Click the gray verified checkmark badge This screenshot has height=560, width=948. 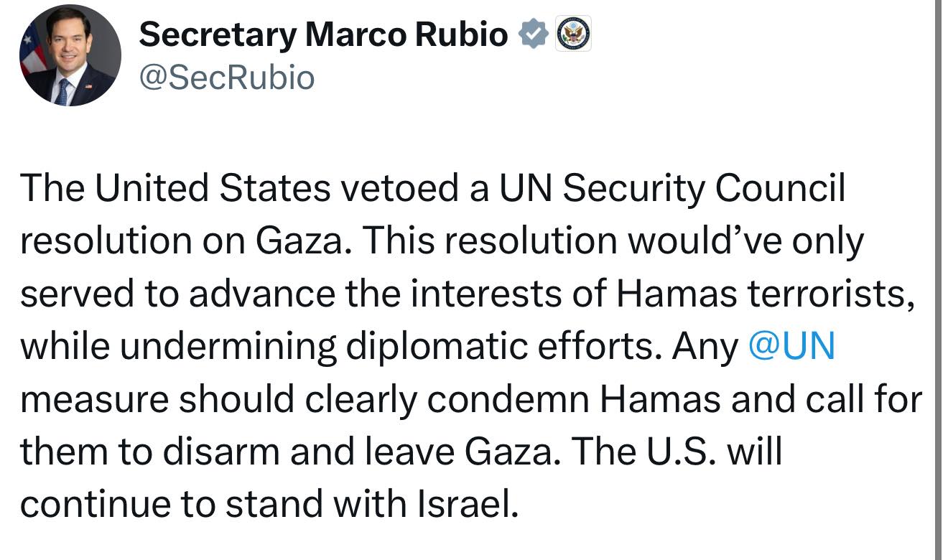[x=534, y=34]
